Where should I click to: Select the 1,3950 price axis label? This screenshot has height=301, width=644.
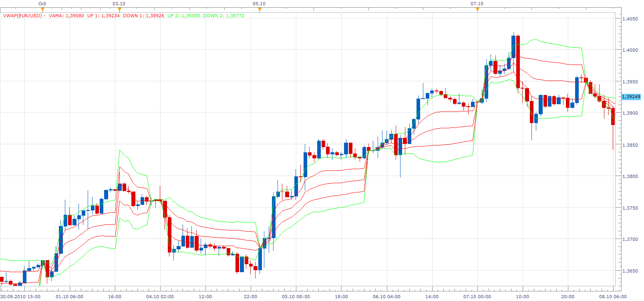[630, 82]
